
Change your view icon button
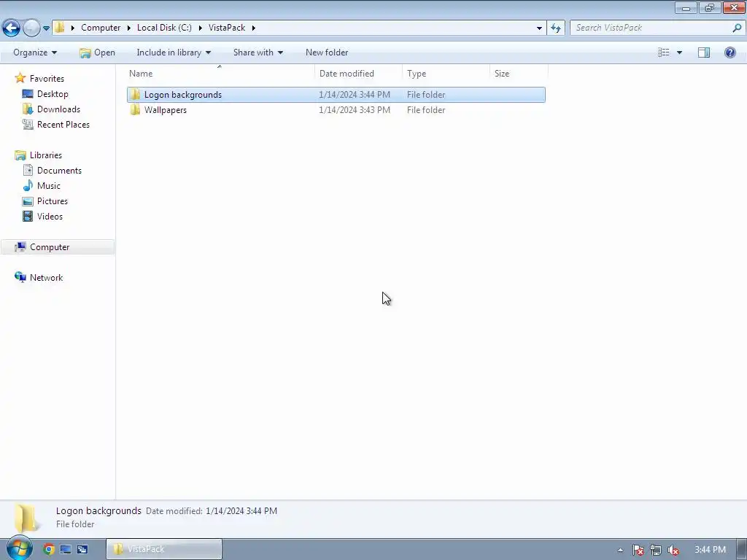664,52
